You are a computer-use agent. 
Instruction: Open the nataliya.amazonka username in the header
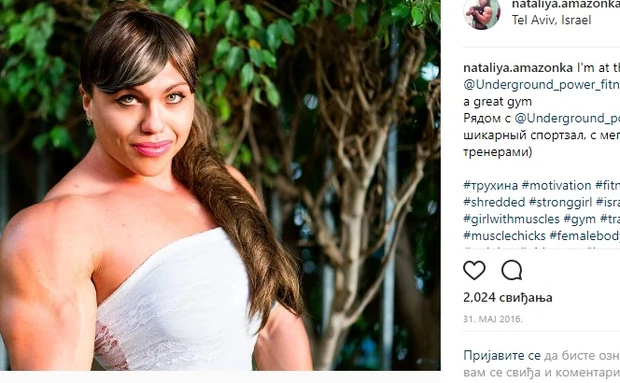(566, 4)
